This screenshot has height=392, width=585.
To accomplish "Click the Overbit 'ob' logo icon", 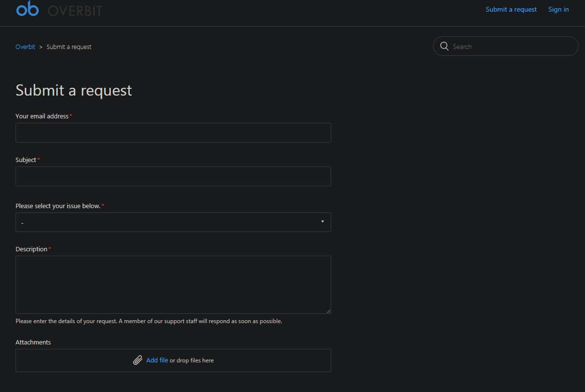I will point(27,9).
